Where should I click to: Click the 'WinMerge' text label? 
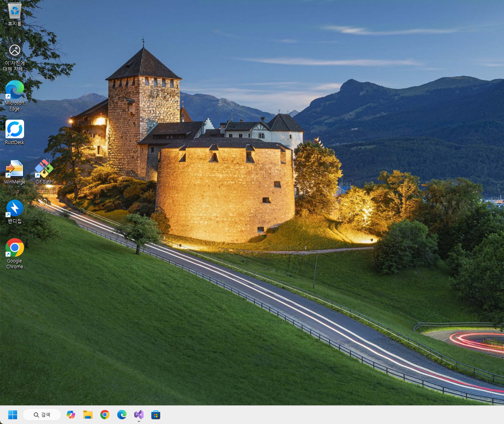tap(15, 182)
